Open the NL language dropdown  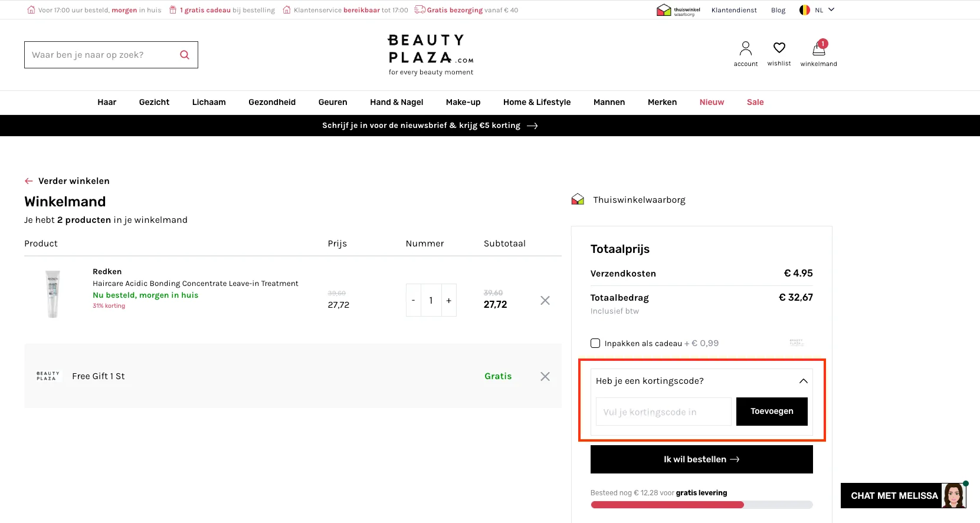[825, 10]
